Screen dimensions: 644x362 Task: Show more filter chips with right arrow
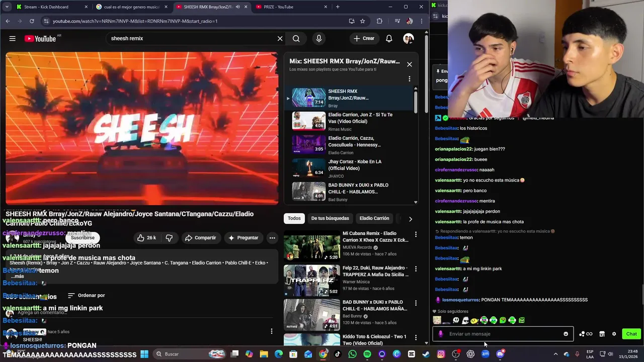point(410,219)
